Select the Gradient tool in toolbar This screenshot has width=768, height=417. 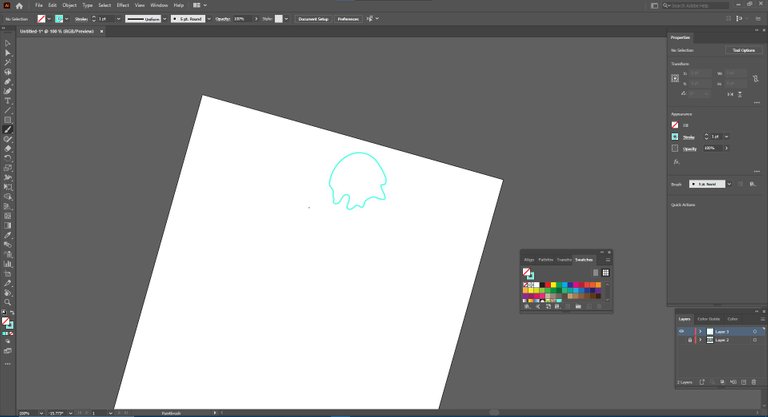click(x=7, y=226)
